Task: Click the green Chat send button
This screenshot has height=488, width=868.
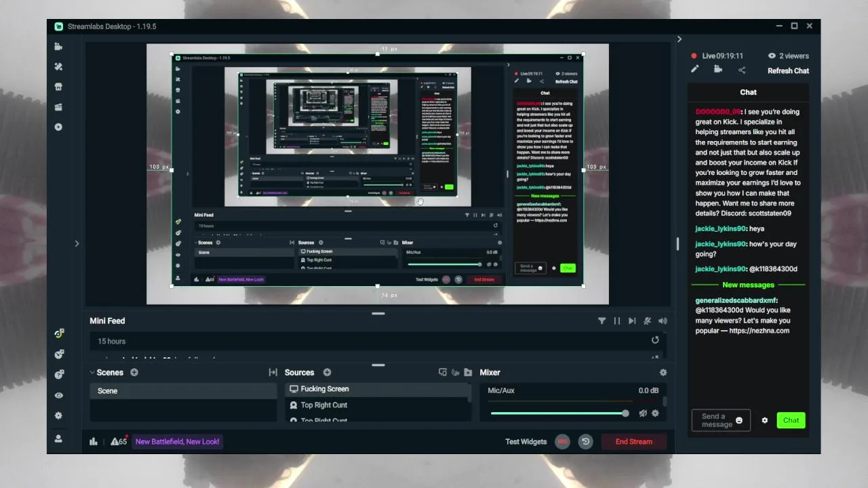Action: [x=791, y=420]
